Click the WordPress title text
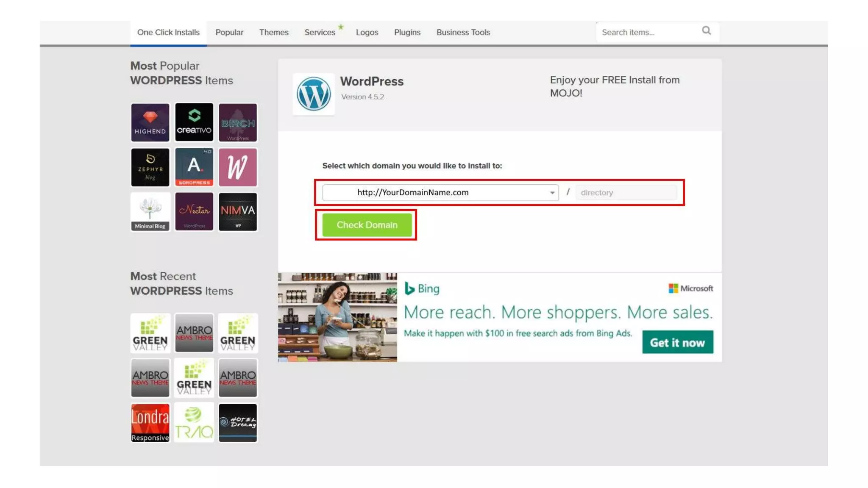 click(x=372, y=81)
